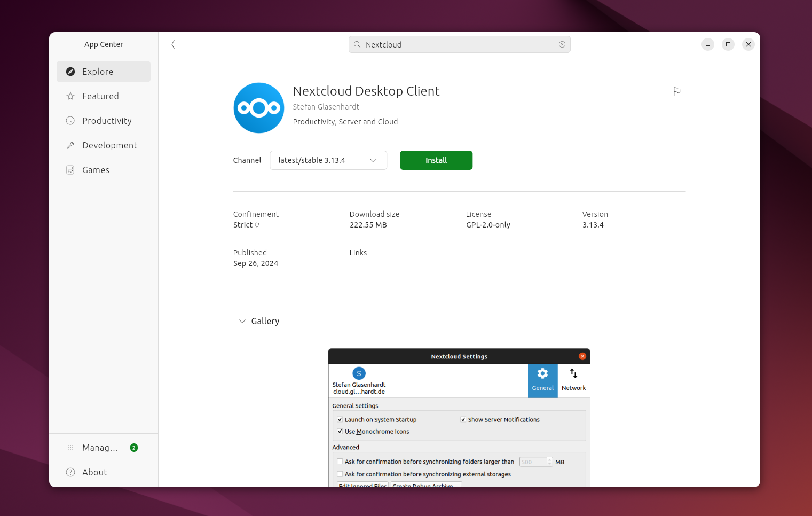Install Nextcloud Desktop Client
This screenshot has width=812, height=516.
(x=436, y=160)
